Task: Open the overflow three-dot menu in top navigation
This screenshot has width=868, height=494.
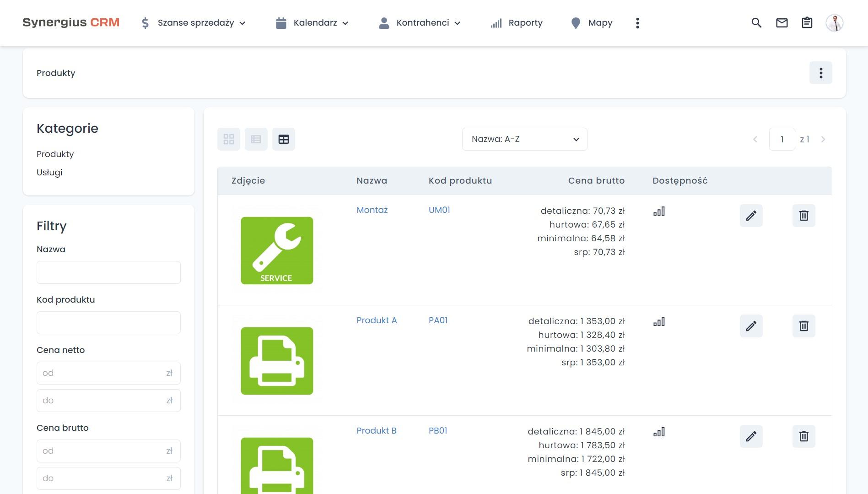Action: coord(637,22)
